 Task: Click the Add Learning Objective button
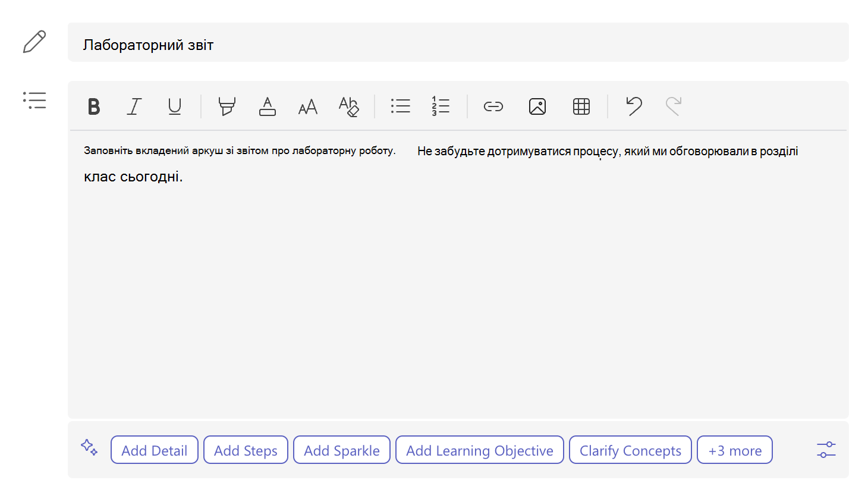480,450
